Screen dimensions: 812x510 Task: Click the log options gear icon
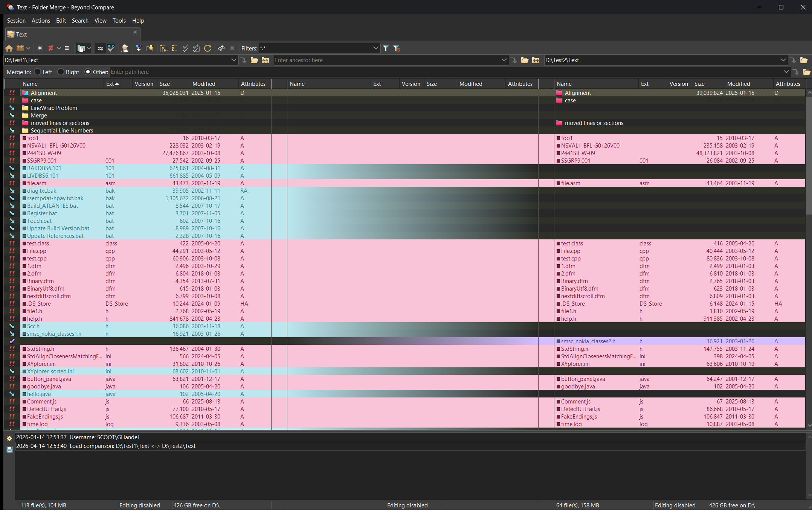pos(9,438)
